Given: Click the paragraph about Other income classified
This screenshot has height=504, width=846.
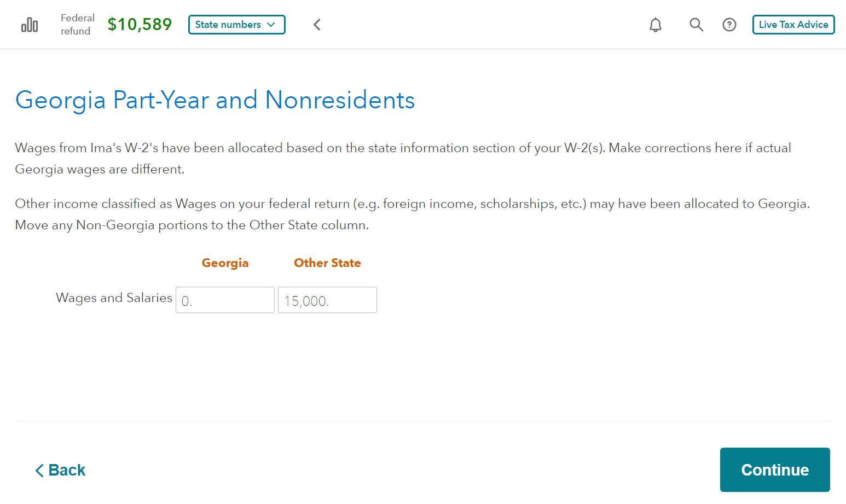Looking at the screenshot, I should click(x=412, y=214).
